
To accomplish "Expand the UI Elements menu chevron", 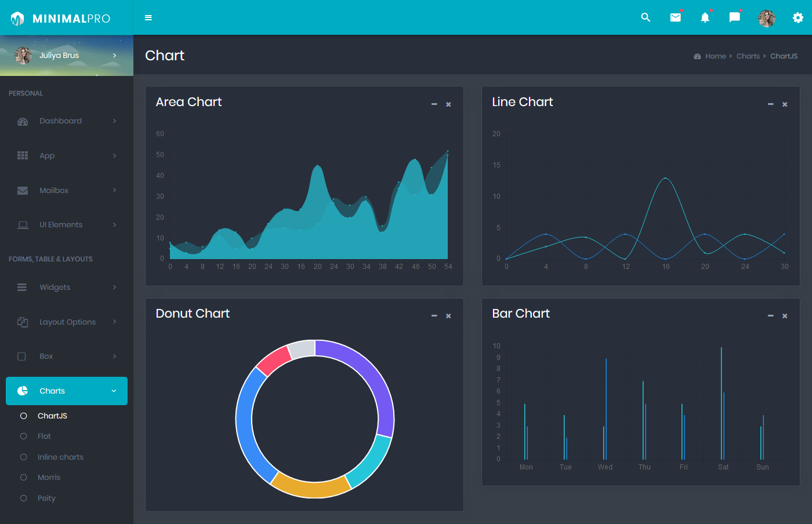I will tap(114, 225).
